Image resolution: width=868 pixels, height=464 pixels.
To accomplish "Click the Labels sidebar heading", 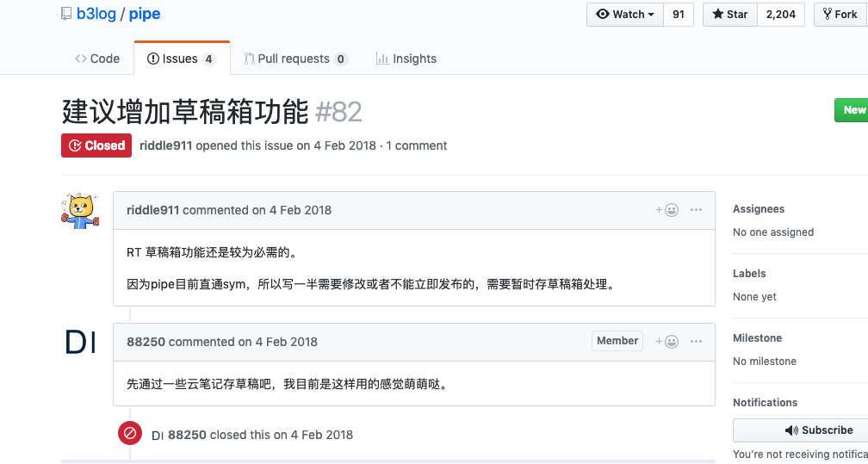I will [749, 274].
